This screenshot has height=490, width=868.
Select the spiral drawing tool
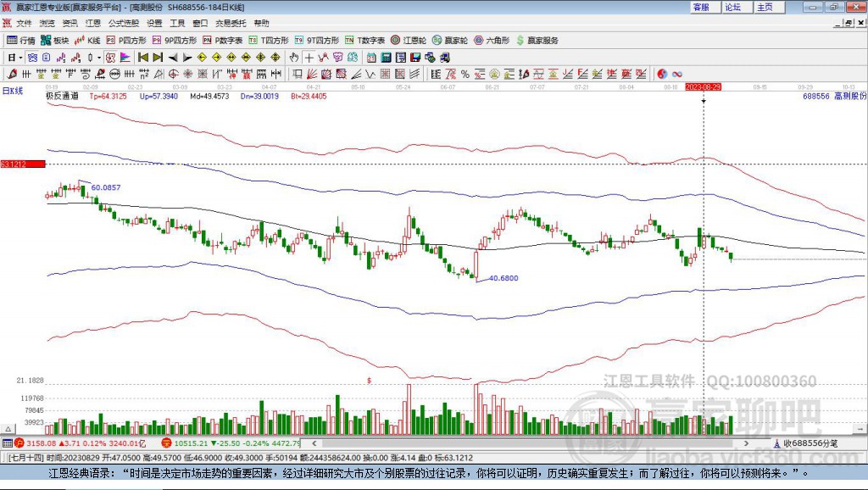click(86, 75)
